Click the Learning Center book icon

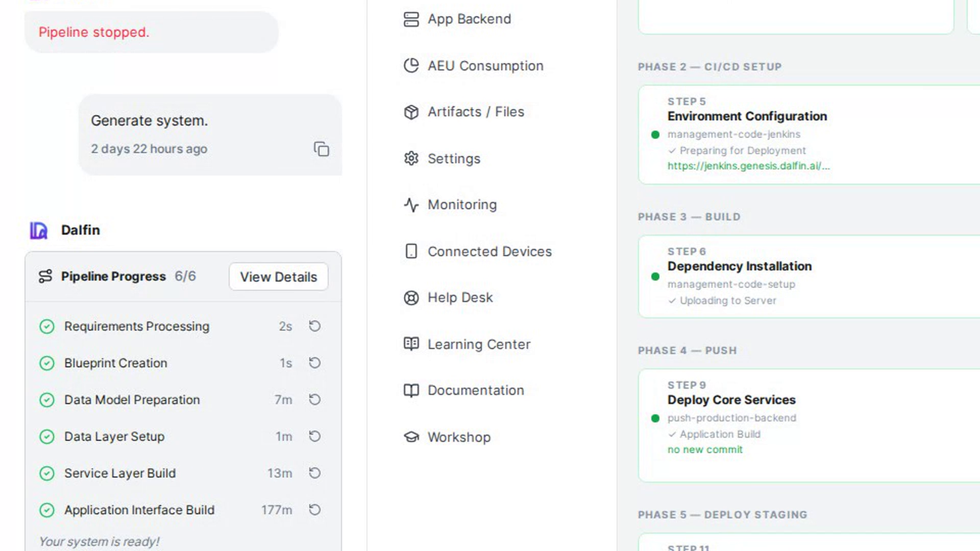411,344
